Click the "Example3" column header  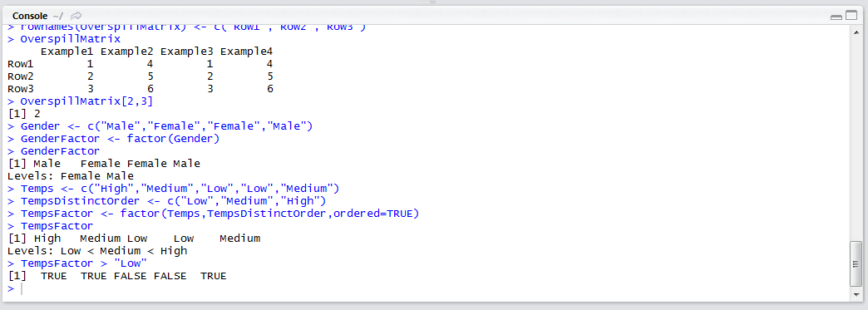(186, 52)
